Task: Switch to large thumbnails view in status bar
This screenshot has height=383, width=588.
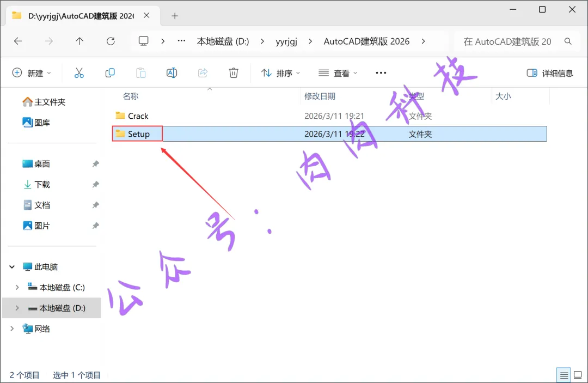Action: pyautogui.click(x=578, y=375)
